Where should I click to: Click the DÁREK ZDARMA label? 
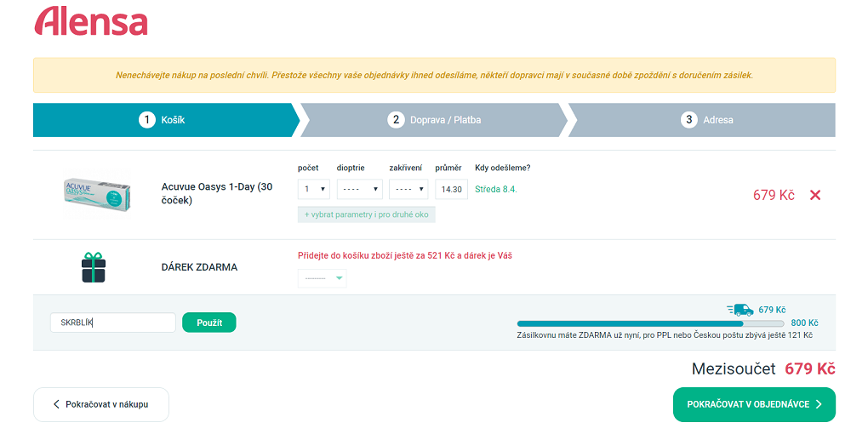pyautogui.click(x=199, y=267)
